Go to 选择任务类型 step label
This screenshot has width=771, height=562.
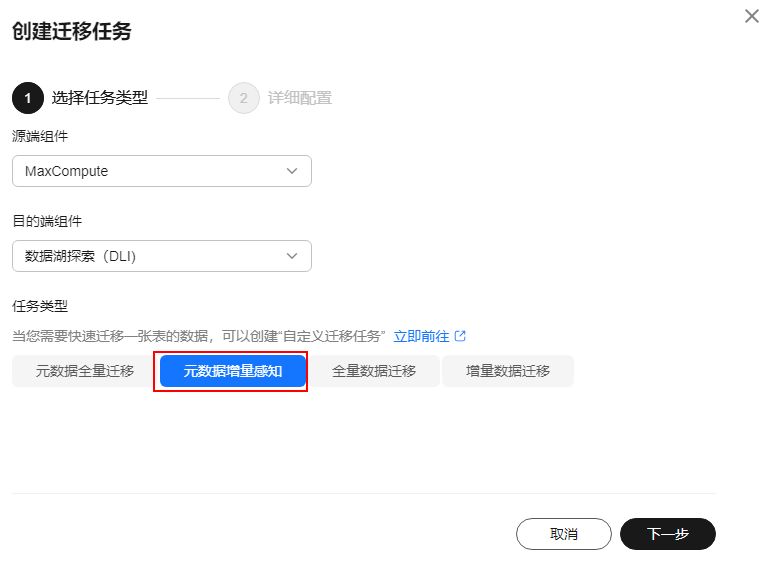pos(100,98)
